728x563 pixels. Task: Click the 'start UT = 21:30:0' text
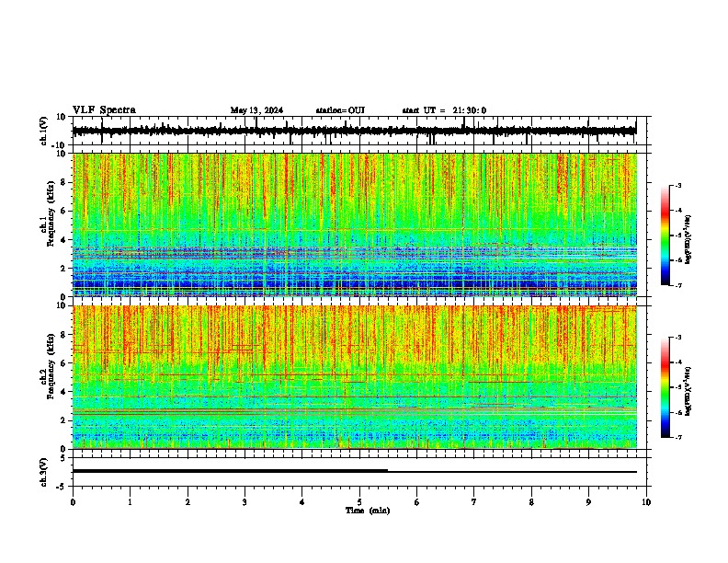(x=444, y=110)
